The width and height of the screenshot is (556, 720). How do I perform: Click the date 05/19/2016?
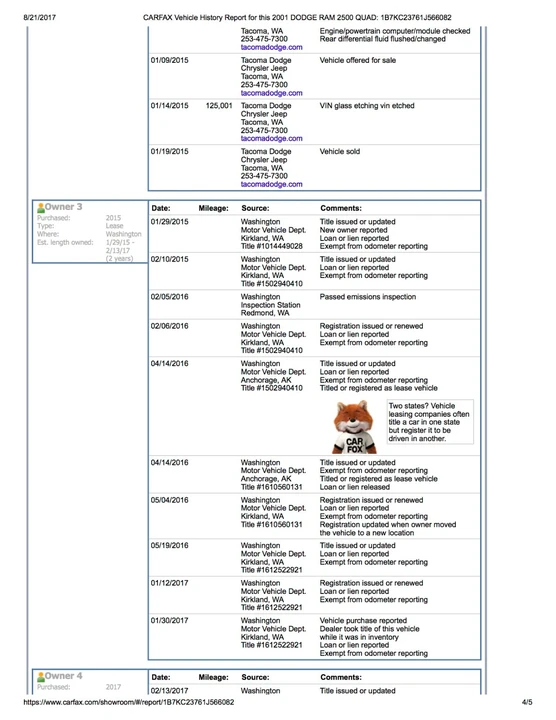[169, 546]
